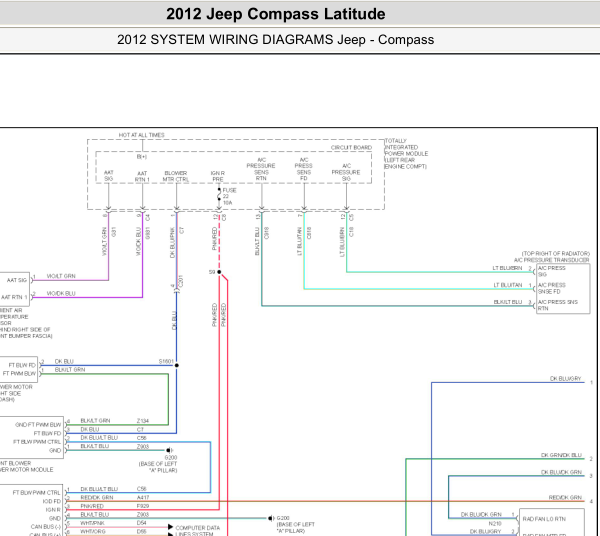Click horizontal 'LT BLU/BRN' label at transducer
Viewport: 600px width, 536px height.
click(507, 268)
